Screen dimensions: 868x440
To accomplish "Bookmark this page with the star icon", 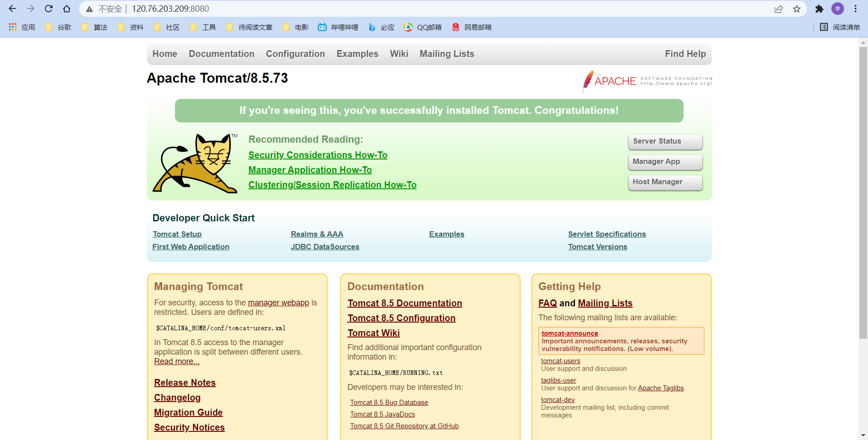I will (797, 9).
